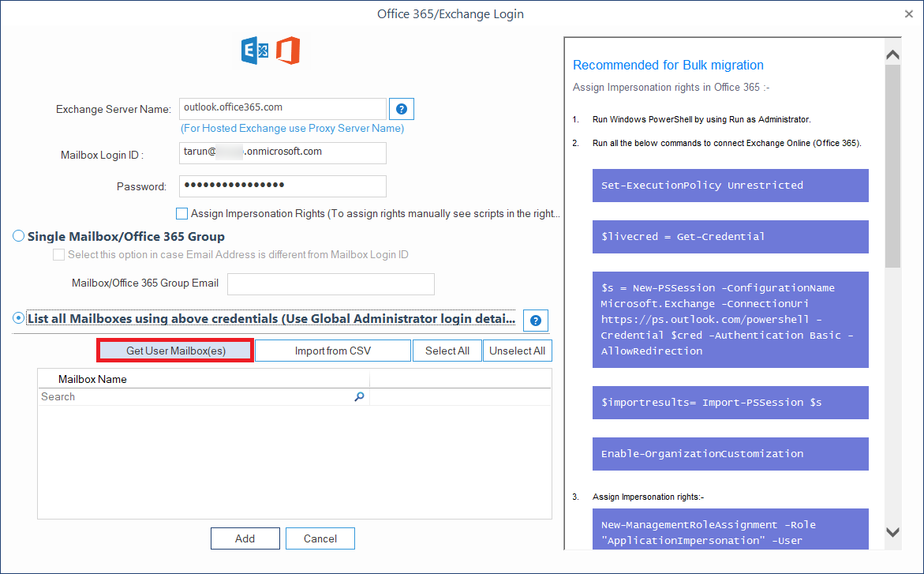Click the mailbox Search box
Image resolution: width=924 pixels, height=574 pixels.
pos(204,397)
